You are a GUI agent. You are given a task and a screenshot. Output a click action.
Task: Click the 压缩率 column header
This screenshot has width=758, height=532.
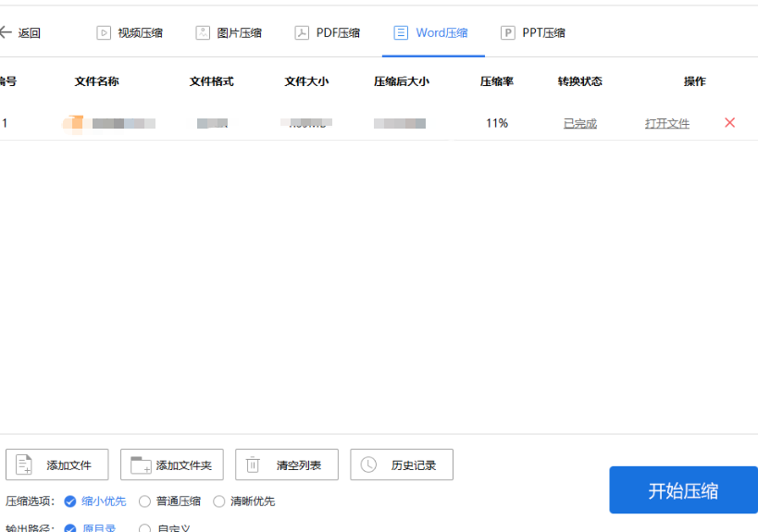coord(497,81)
